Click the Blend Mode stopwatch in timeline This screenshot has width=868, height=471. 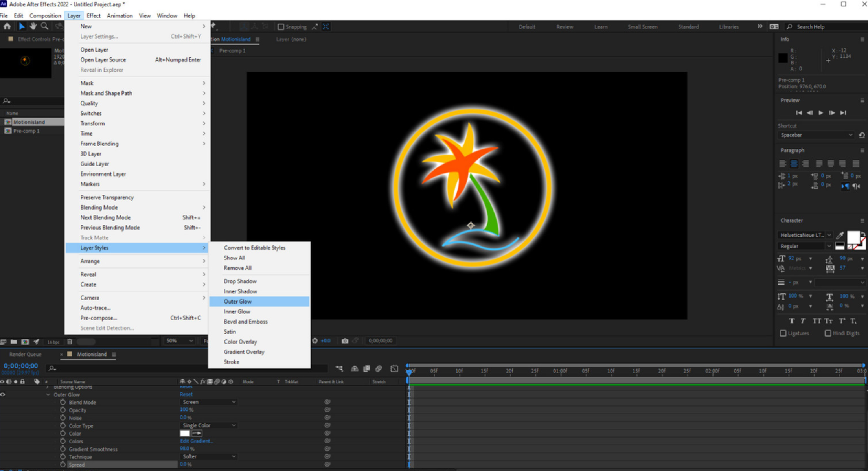click(63, 402)
